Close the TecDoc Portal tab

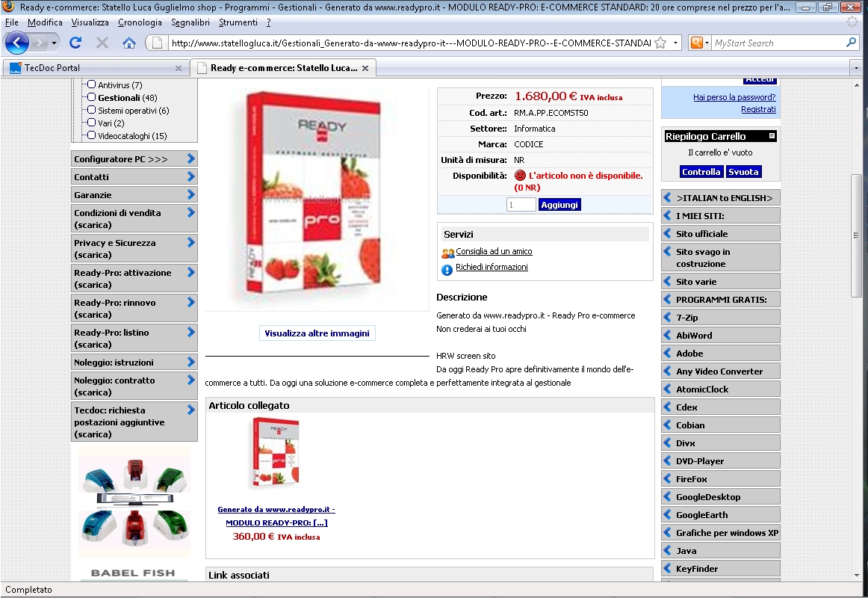(179, 68)
